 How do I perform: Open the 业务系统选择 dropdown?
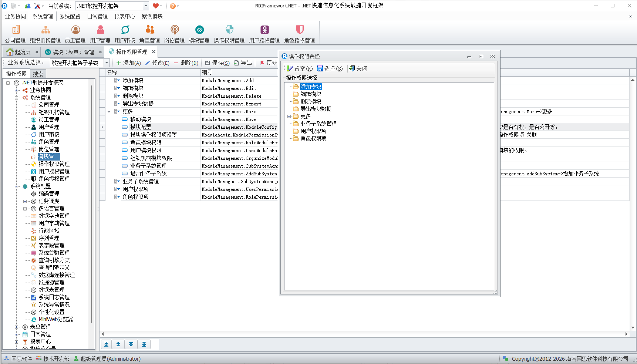(x=107, y=63)
